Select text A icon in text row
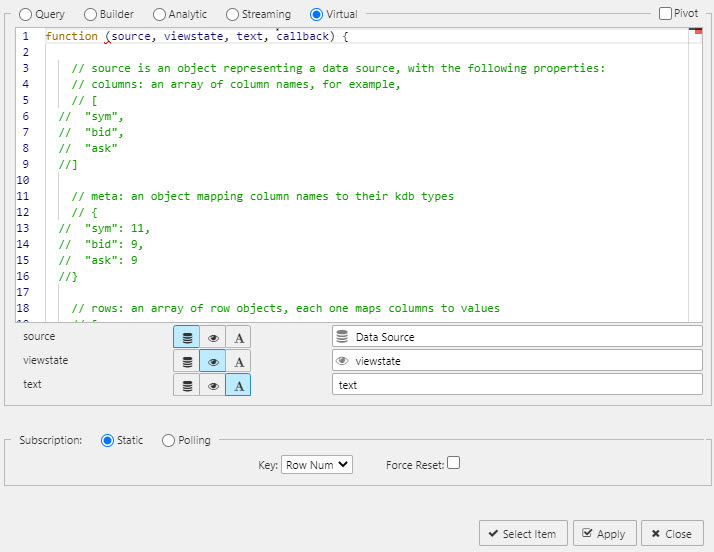714x552 pixels. tap(238, 385)
